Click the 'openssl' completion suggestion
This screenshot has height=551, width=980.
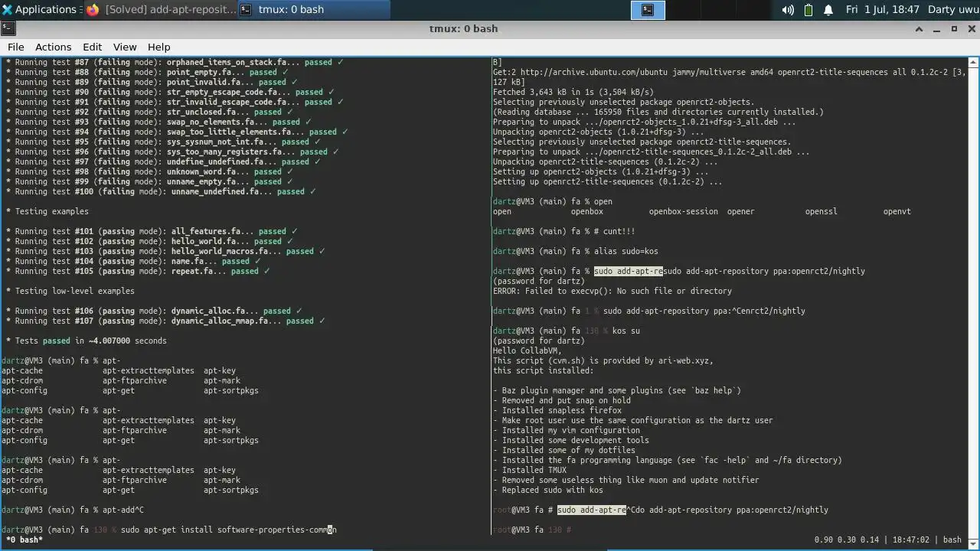pos(822,211)
